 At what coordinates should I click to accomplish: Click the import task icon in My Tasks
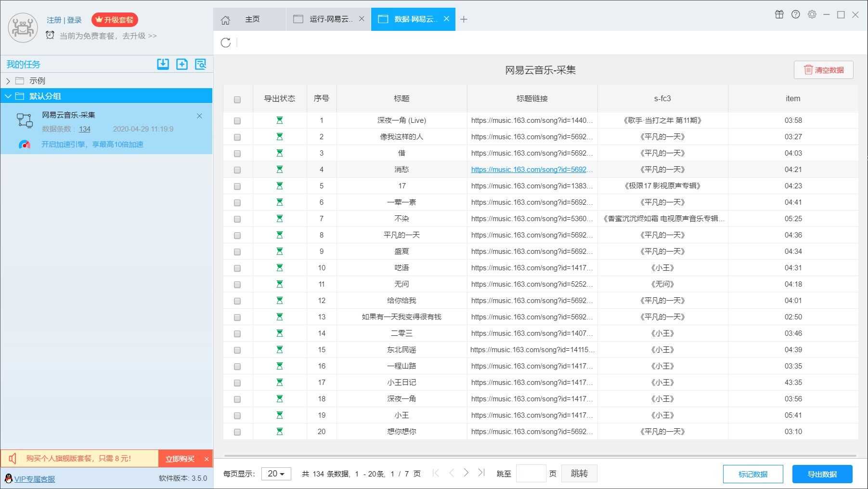(x=163, y=64)
